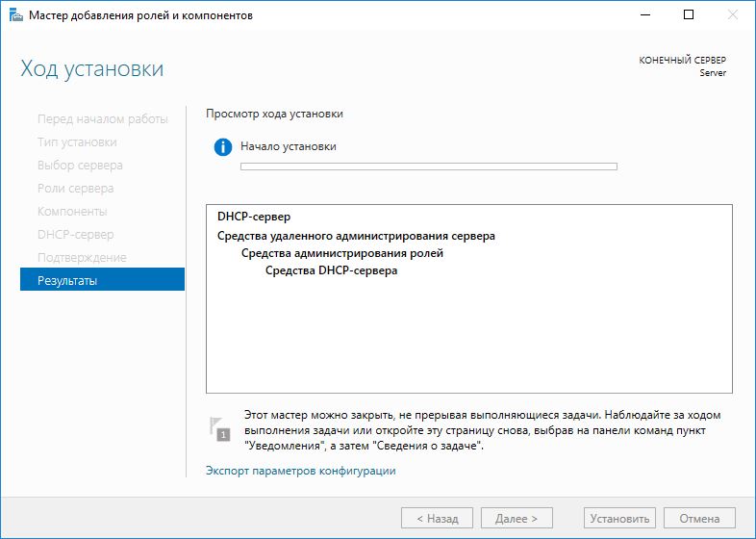
Task: Click "Средства администрирования ролей" list entry
Action: (342, 253)
